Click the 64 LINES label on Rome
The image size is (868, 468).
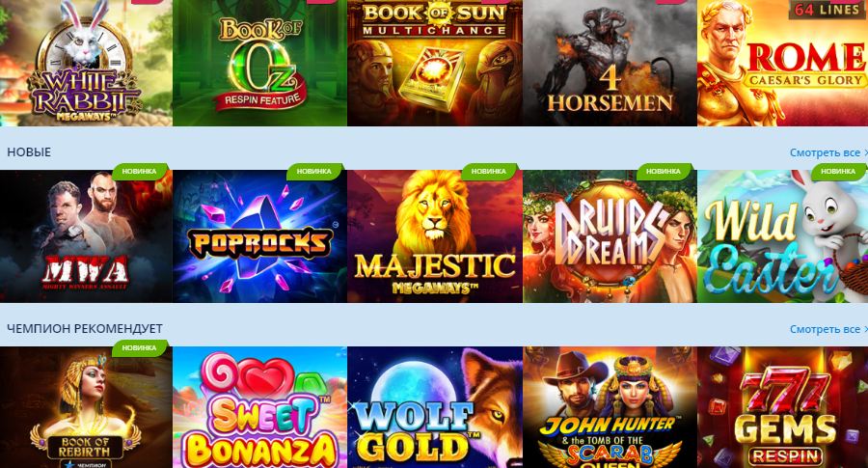pos(827,10)
